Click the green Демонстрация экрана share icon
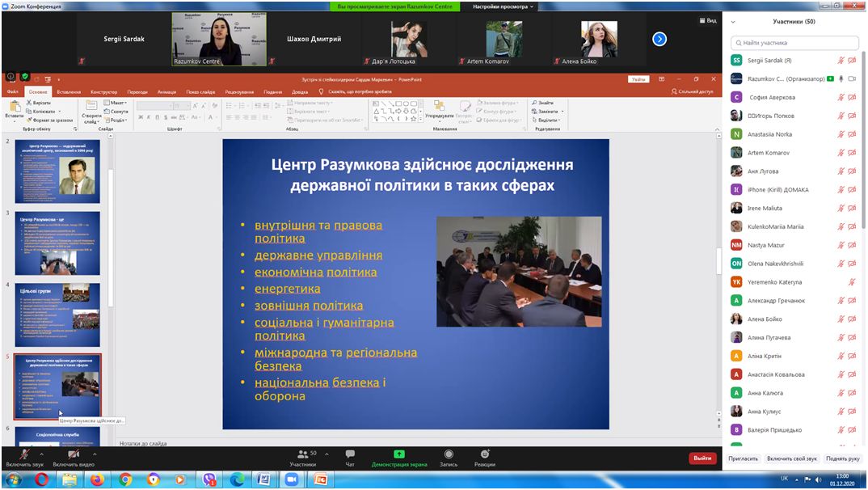The image size is (868, 490). (399, 454)
